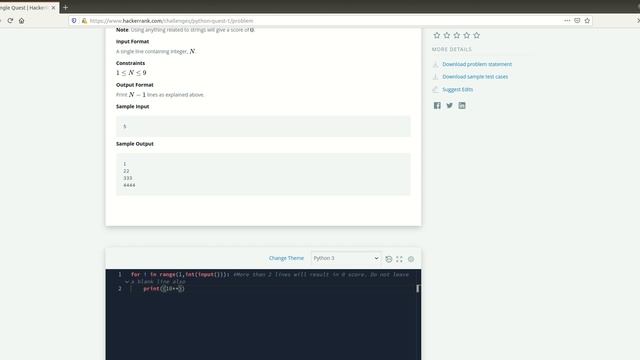Open editor settings gear icon

(x=411, y=259)
